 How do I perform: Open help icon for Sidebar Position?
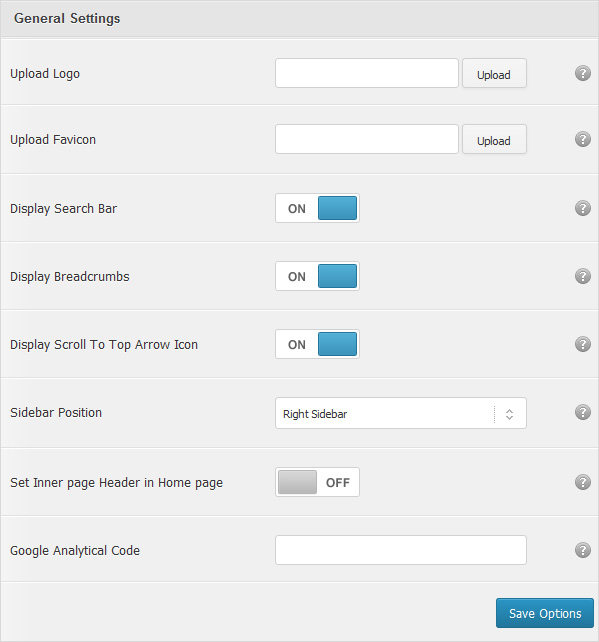[583, 412]
